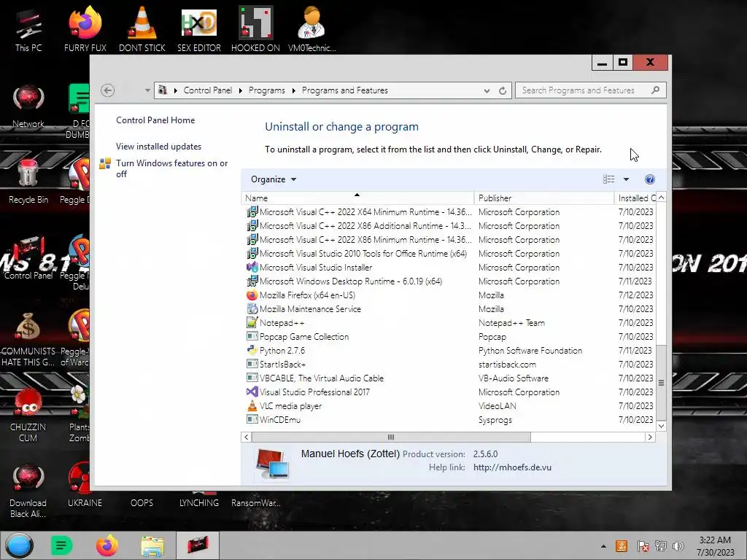Open File Explorer from the taskbar

click(x=152, y=545)
